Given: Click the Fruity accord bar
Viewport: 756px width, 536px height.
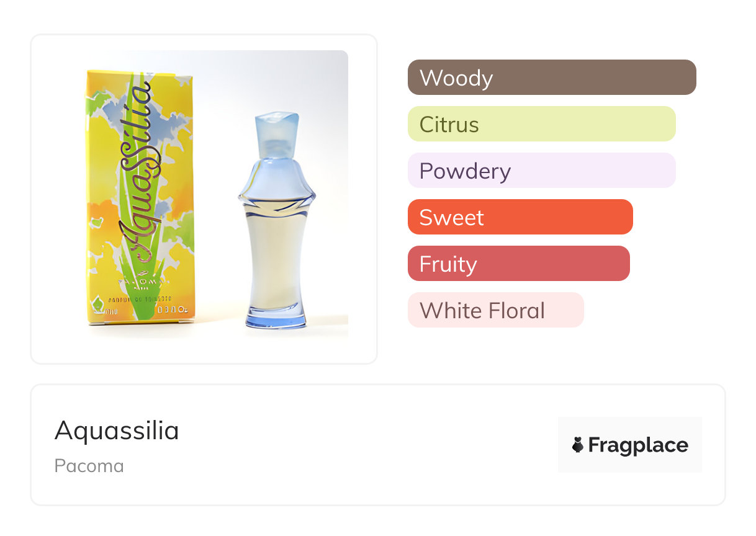Looking at the screenshot, I should 518,264.
